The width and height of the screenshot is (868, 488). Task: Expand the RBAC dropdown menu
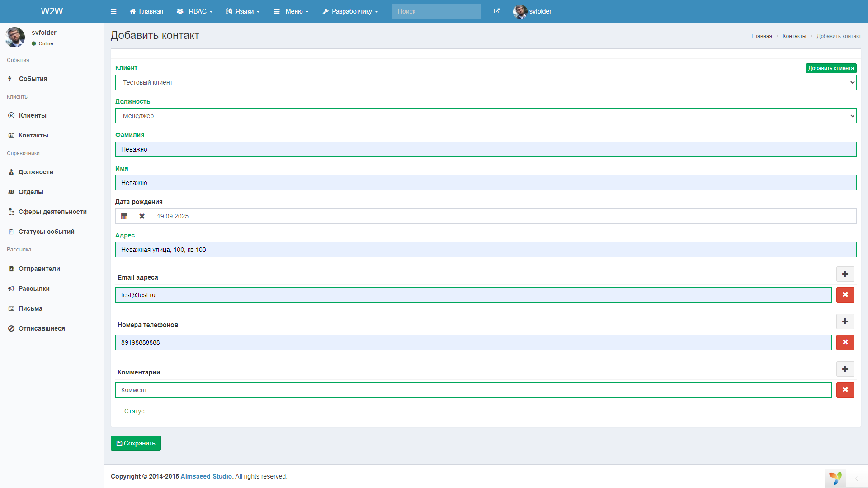point(195,11)
